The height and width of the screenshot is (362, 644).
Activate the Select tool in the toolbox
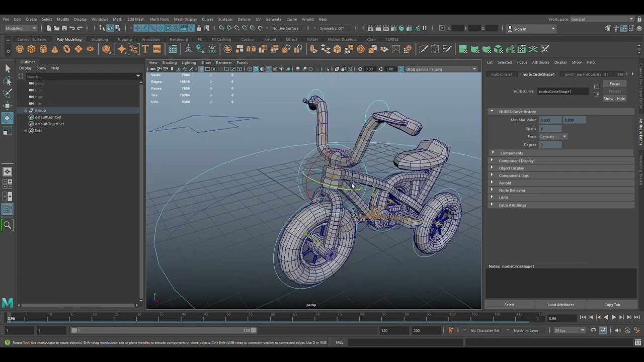pos(8,68)
